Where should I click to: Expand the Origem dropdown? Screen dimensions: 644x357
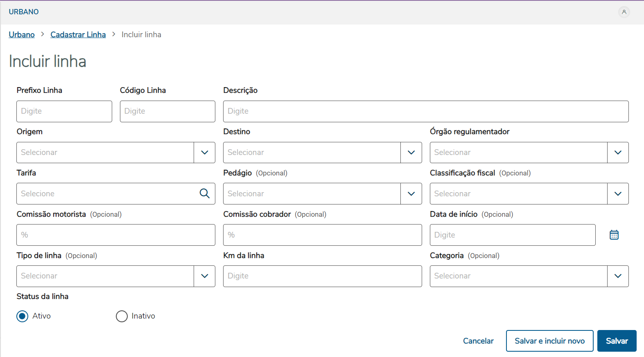click(x=204, y=153)
